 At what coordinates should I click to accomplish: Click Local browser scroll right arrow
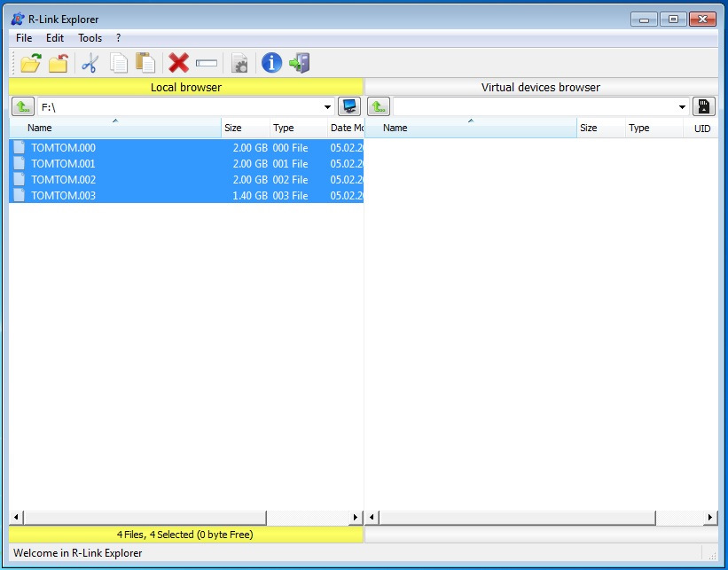pyautogui.click(x=356, y=517)
